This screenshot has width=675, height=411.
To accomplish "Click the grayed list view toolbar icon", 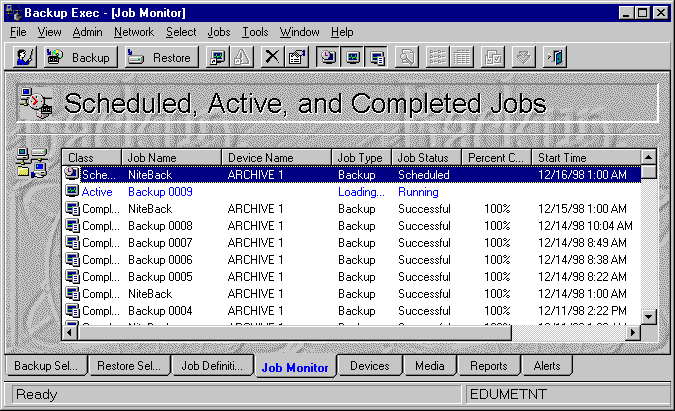I will pyautogui.click(x=438, y=57).
